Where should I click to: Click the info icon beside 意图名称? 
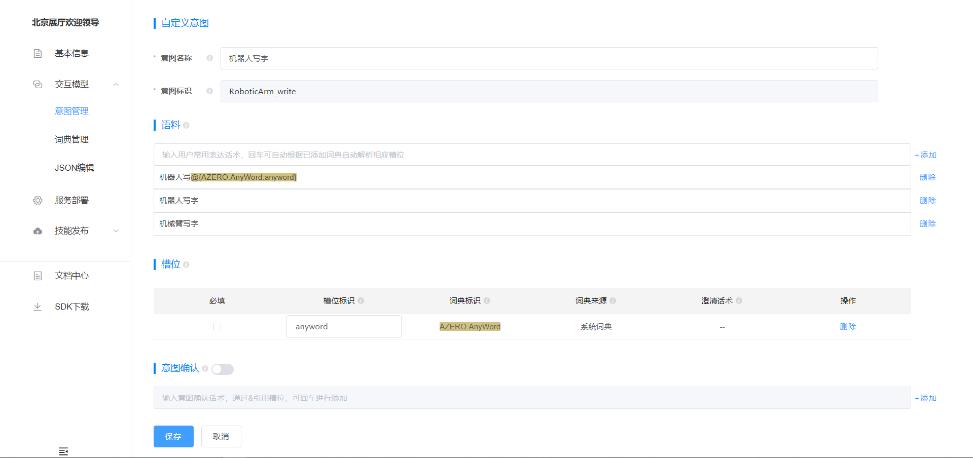pos(209,58)
